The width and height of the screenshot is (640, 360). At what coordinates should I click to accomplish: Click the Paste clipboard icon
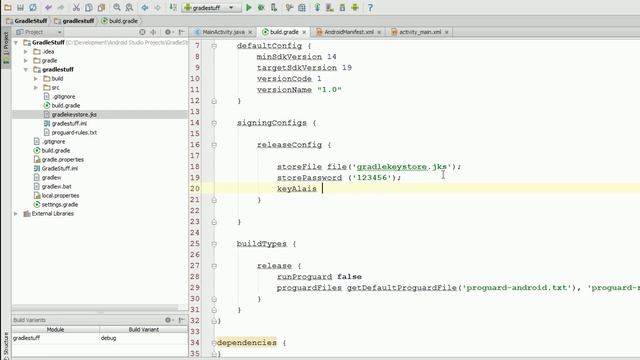(x=101, y=7)
